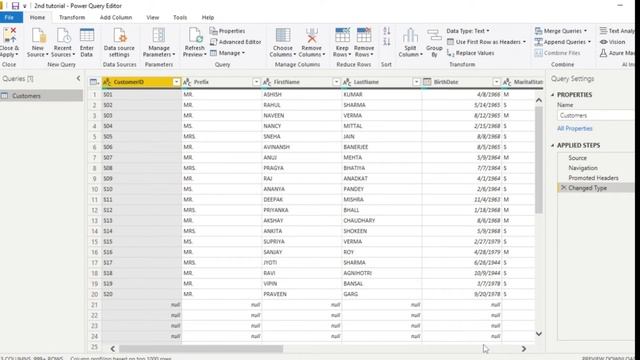Viewport: 640px width, 360px height.
Task: Select row number 10
Action: tap(94, 189)
